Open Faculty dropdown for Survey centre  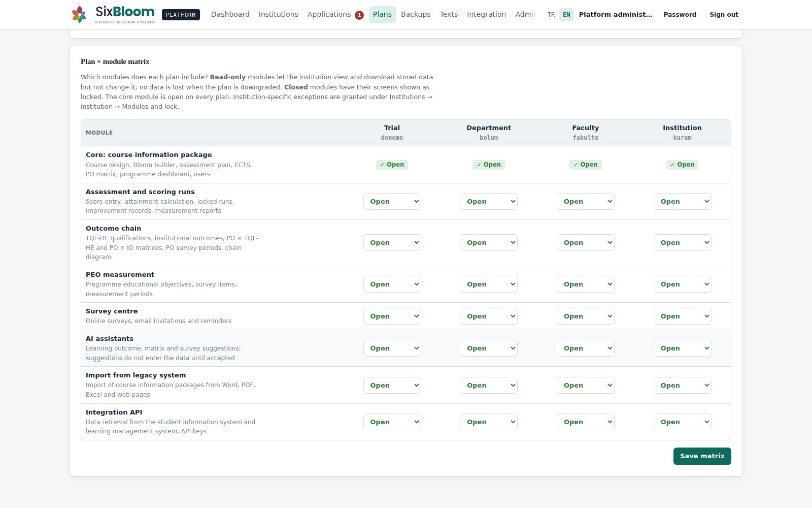coord(586,316)
